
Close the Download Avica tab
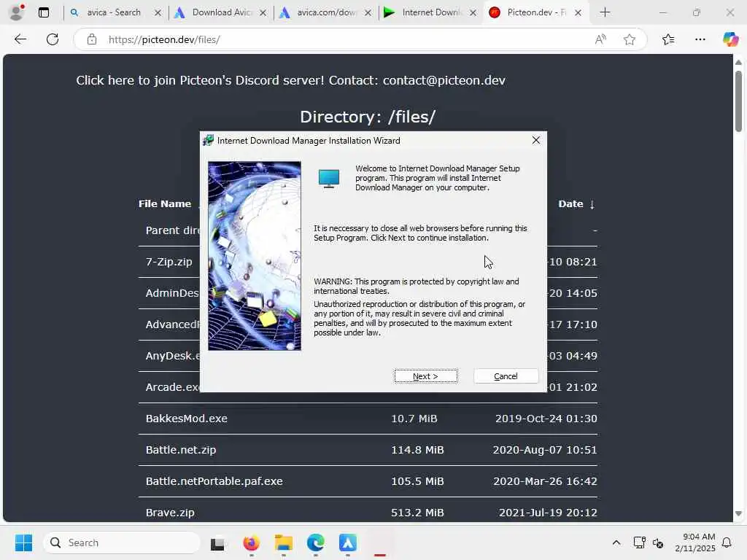click(263, 13)
